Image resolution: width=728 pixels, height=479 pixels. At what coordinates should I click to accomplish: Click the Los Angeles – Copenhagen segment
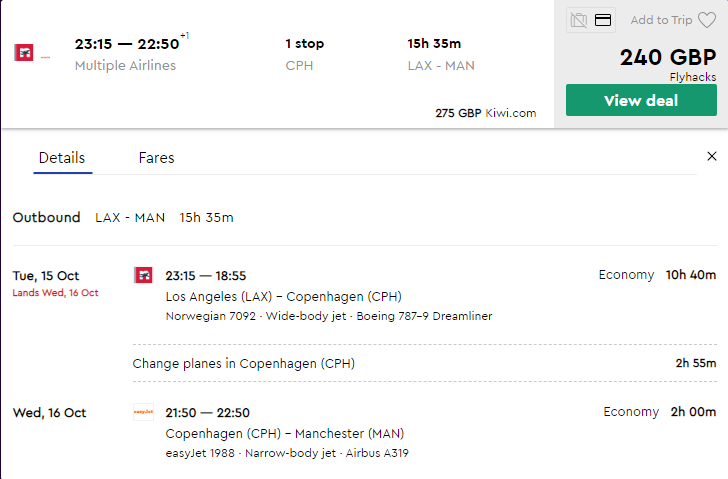[x=425, y=295]
